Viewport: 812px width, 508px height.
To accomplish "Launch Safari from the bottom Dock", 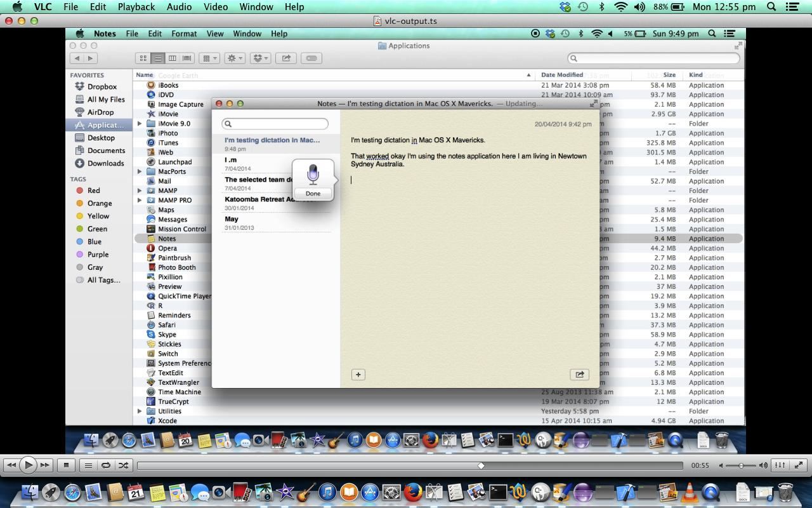I will (x=72, y=491).
